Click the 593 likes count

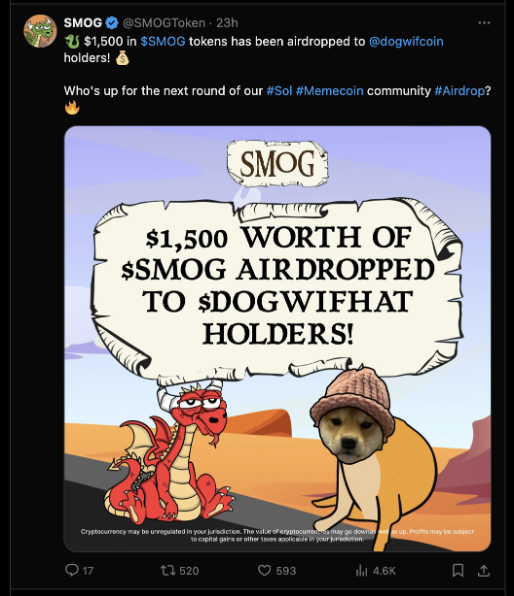click(x=286, y=571)
